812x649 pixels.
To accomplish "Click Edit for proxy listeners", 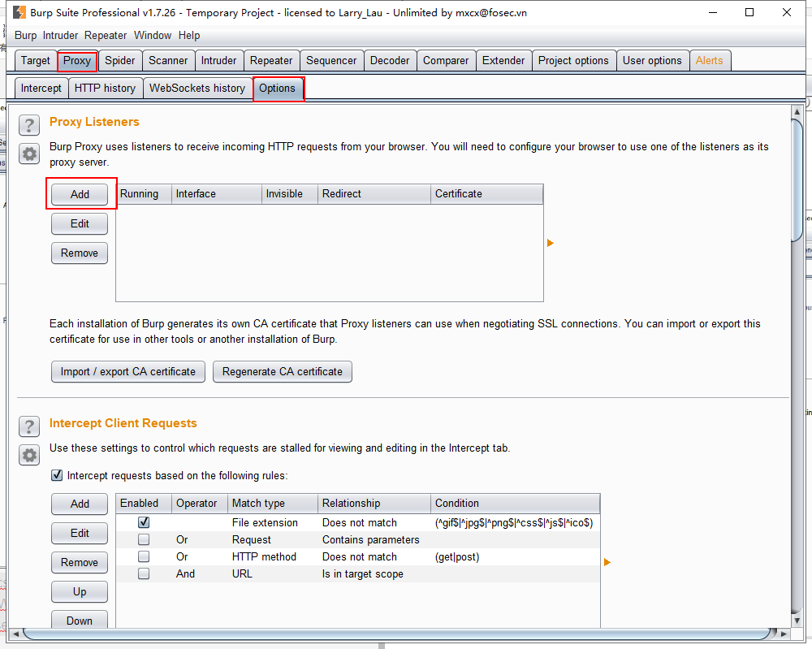I will click(x=80, y=223).
